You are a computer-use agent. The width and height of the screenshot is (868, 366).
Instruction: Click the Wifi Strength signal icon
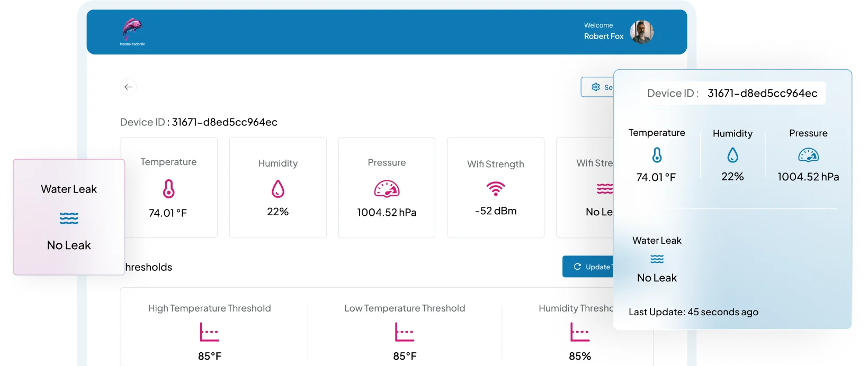pos(496,188)
